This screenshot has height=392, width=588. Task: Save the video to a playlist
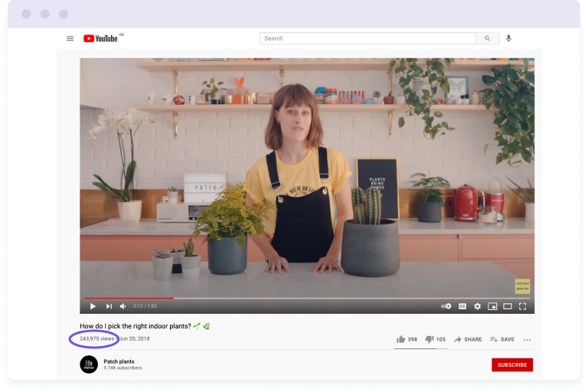pyautogui.click(x=501, y=339)
